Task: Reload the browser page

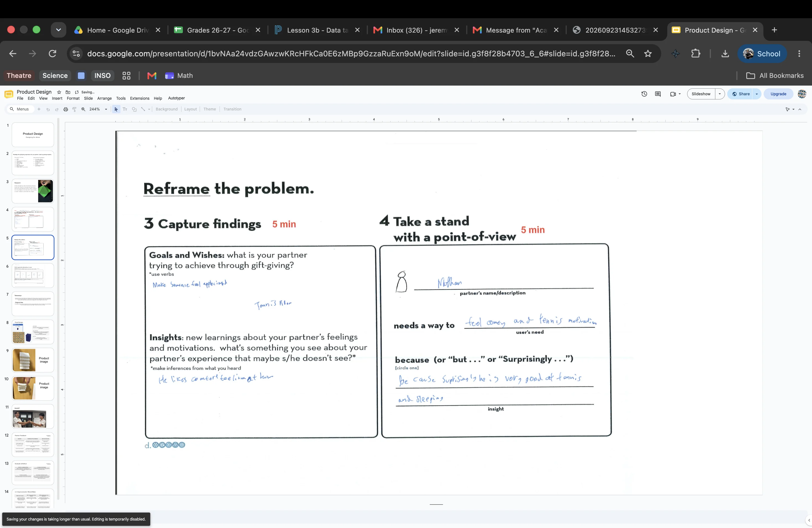Action: (52, 54)
